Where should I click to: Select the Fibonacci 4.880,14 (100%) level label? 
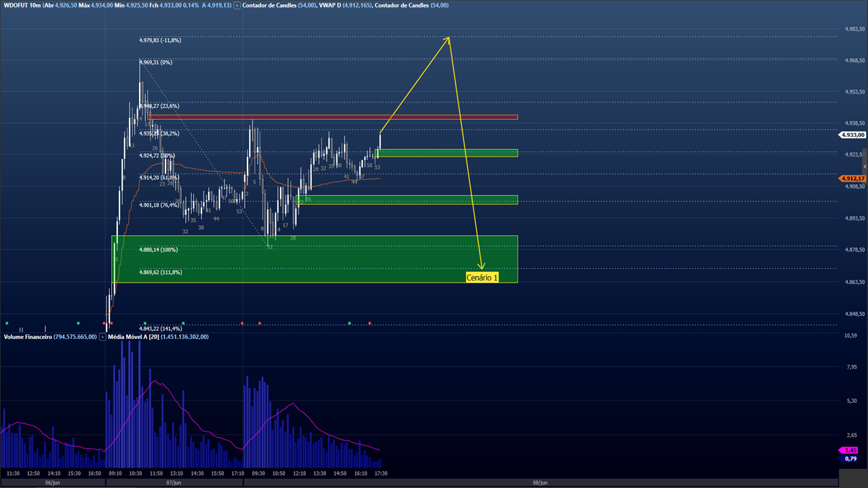(x=159, y=250)
